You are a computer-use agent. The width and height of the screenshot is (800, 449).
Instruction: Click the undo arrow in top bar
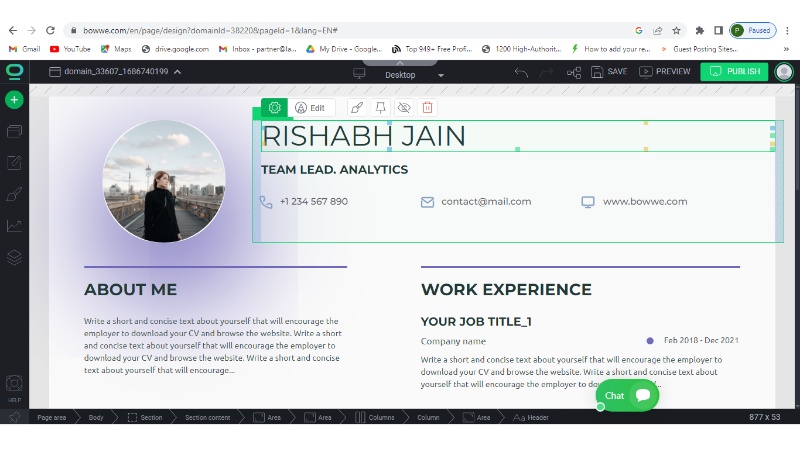[521, 72]
